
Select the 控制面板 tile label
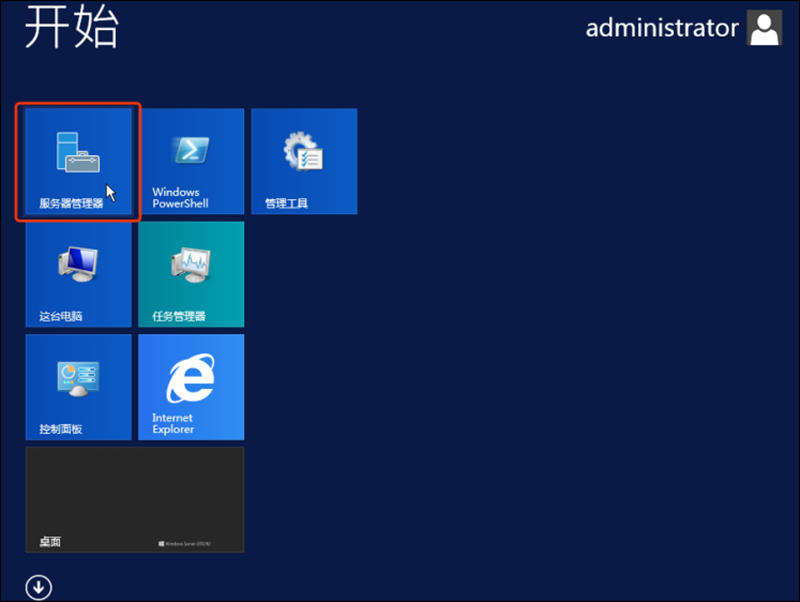[x=60, y=429]
